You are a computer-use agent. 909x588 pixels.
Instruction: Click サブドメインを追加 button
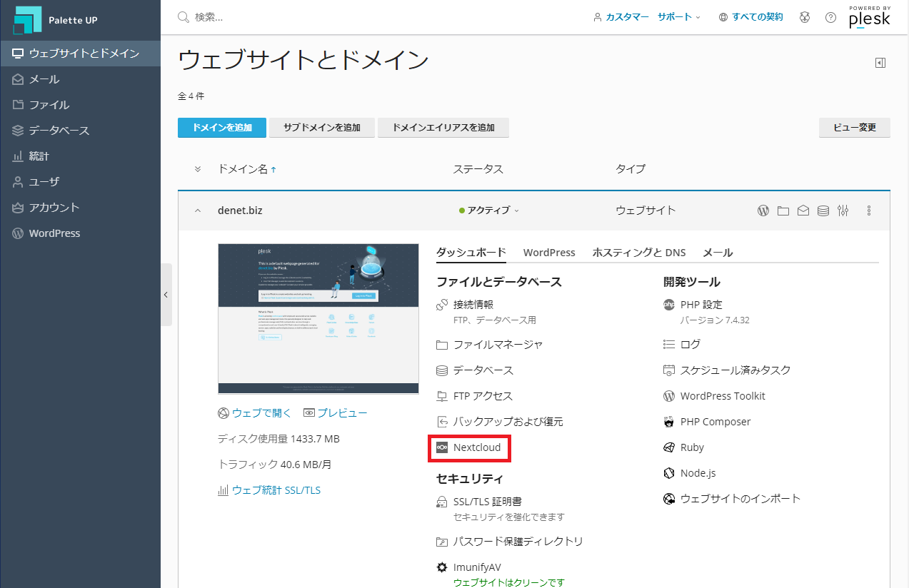click(322, 128)
